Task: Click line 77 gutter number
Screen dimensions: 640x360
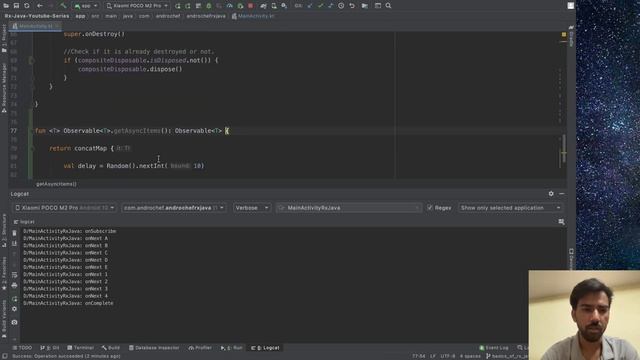Action: click(14, 131)
